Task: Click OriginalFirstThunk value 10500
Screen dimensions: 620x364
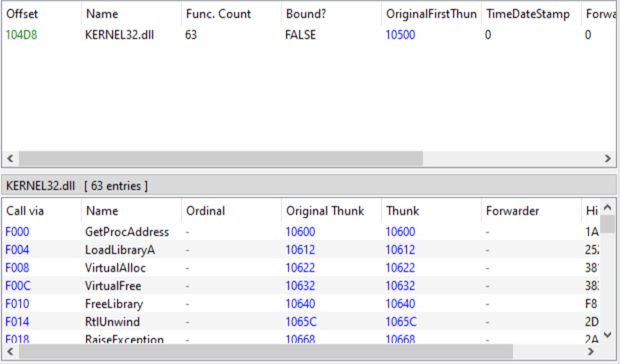Action: (400, 35)
